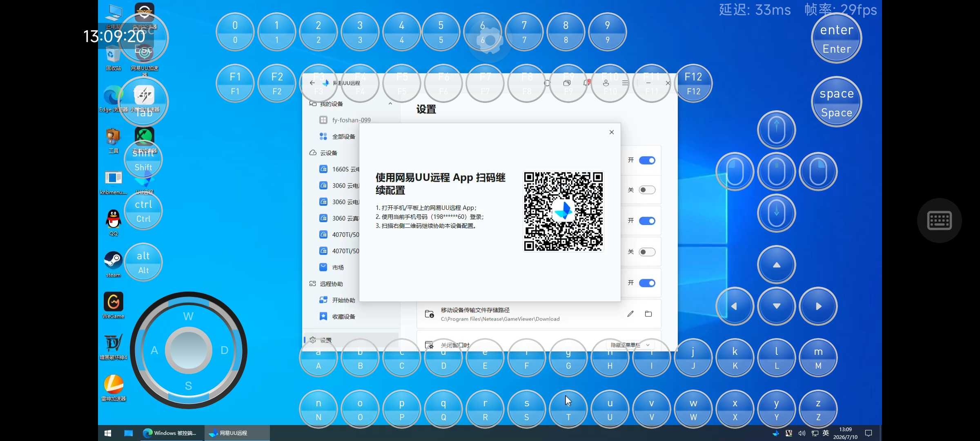Open the 暗黑破坏神4 desktop icon
The height and width of the screenshot is (441, 980).
pos(113,347)
